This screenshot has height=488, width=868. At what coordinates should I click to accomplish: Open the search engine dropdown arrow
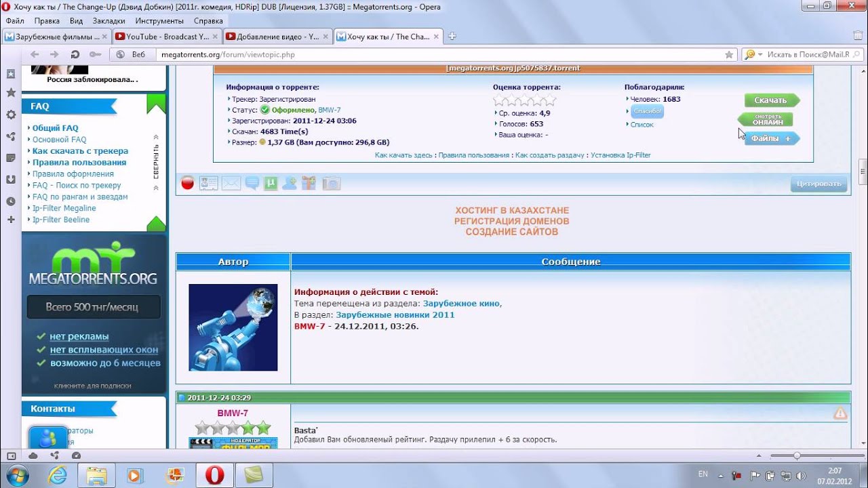click(x=760, y=54)
